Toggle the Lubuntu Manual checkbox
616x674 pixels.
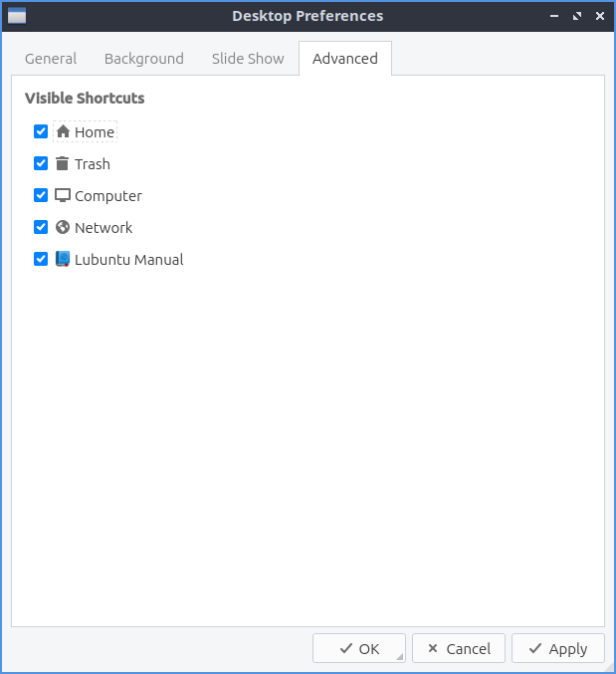[41, 260]
